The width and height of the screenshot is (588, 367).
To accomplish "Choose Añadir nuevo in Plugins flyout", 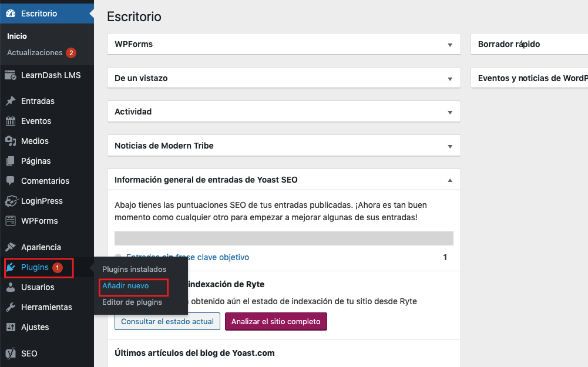I will pos(126,285).
